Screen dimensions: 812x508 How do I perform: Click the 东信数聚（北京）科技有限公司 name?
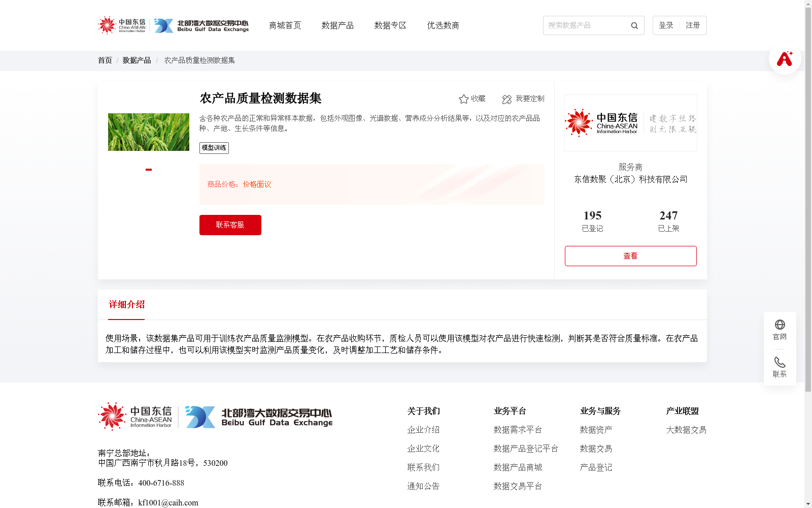[631, 179]
